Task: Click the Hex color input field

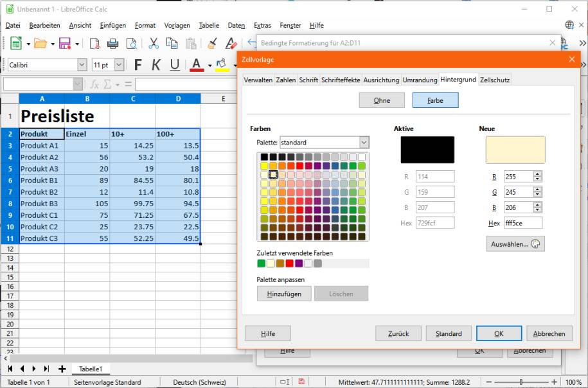Action: click(x=522, y=223)
